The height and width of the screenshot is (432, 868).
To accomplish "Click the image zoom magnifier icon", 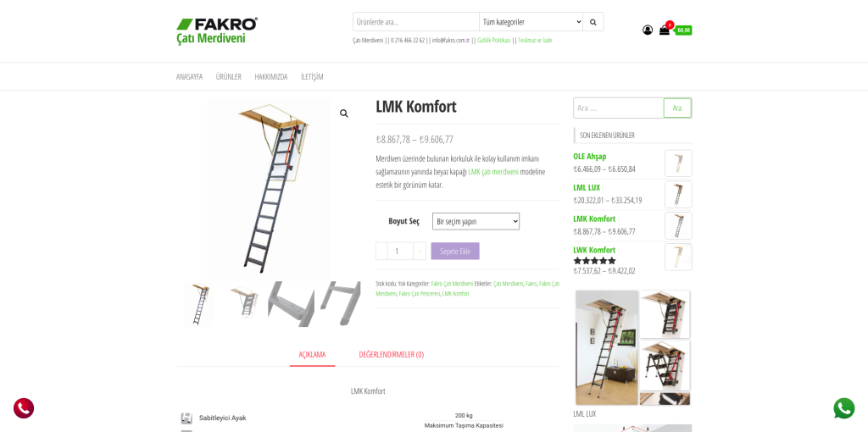I will click(344, 114).
